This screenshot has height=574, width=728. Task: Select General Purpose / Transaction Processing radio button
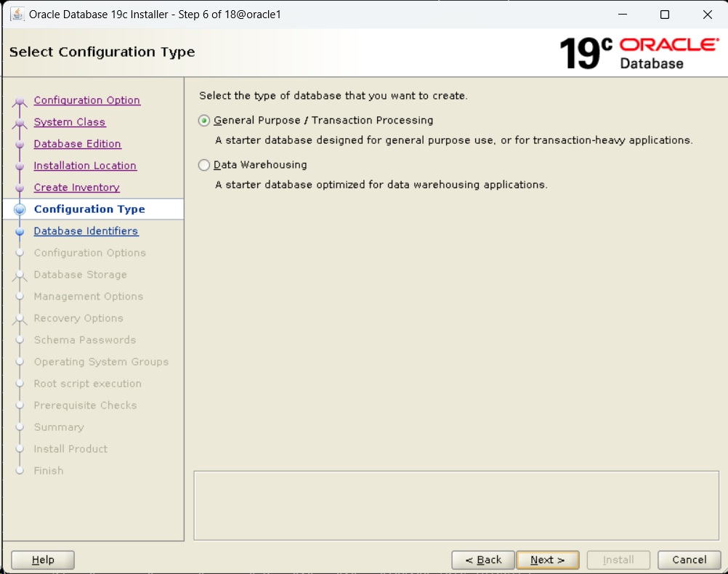(205, 121)
